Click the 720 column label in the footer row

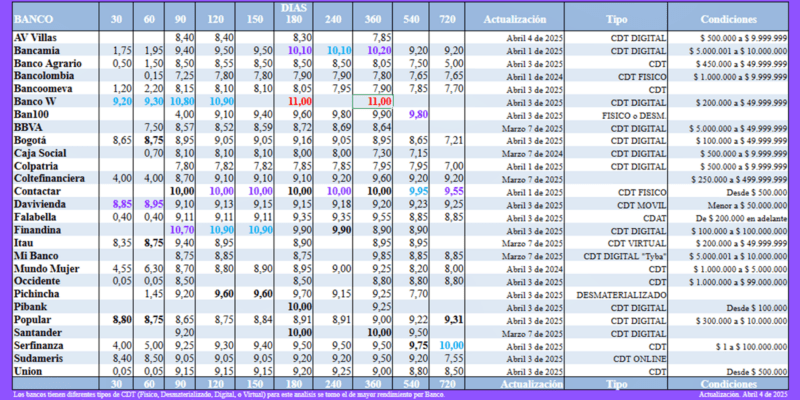point(447,384)
